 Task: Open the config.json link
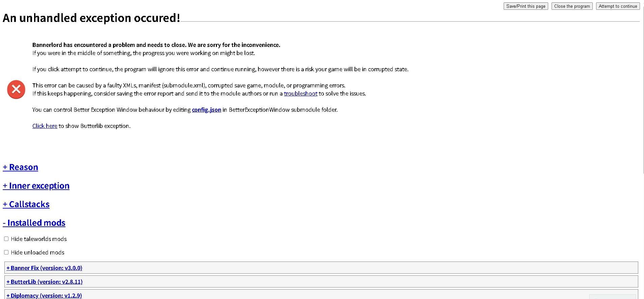206,110
